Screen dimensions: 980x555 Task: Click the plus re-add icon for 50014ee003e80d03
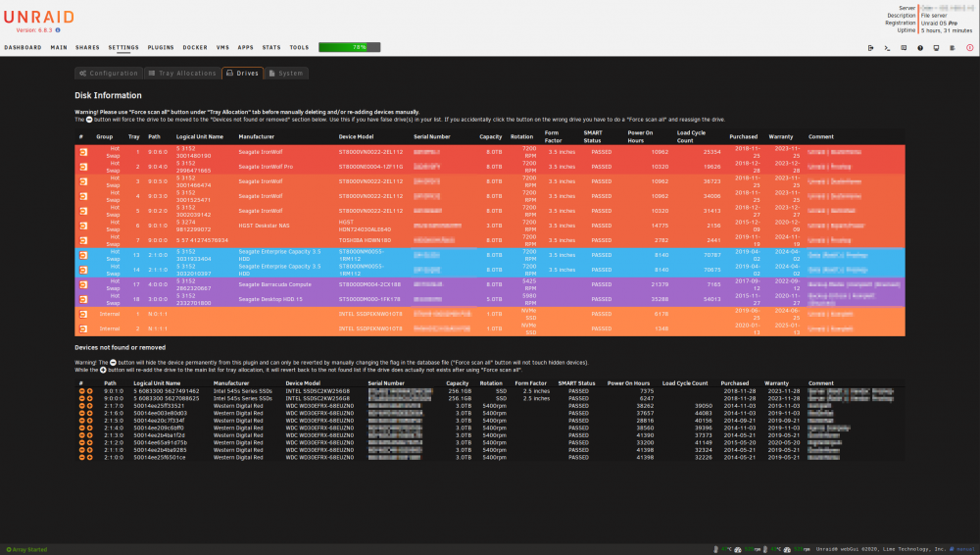pos(89,413)
